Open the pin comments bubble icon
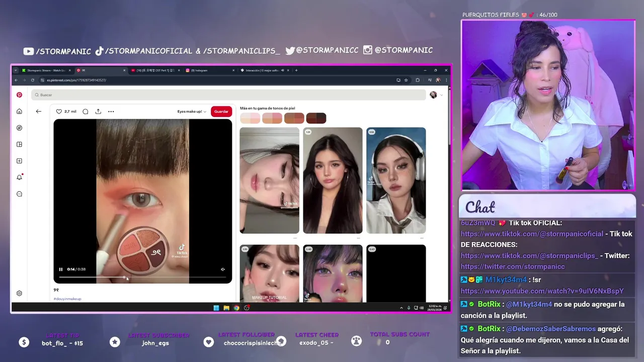 tap(86, 111)
